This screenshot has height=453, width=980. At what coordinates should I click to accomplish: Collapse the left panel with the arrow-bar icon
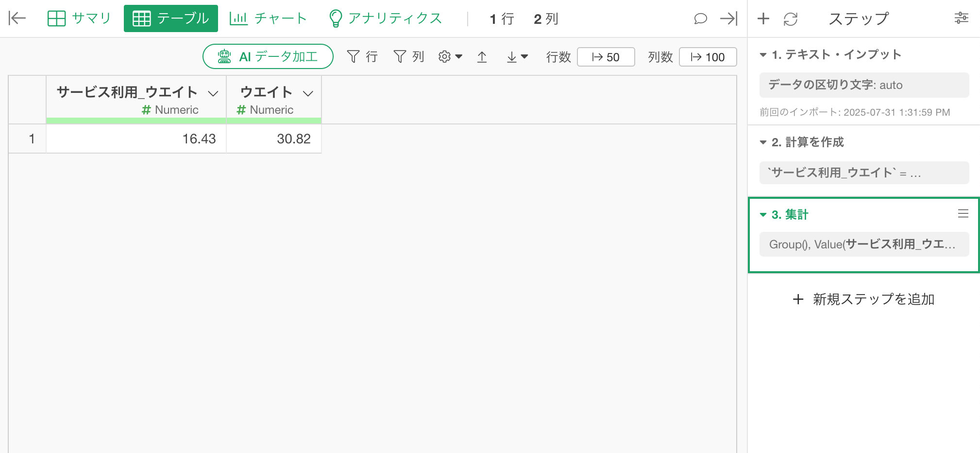pos(17,18)
